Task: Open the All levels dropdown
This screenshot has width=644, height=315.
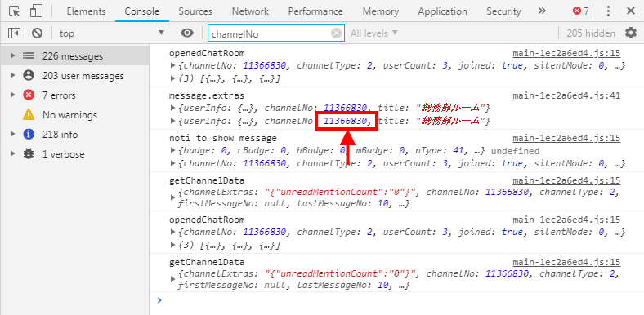Action: pyautogui.click(x=373, y=33)
